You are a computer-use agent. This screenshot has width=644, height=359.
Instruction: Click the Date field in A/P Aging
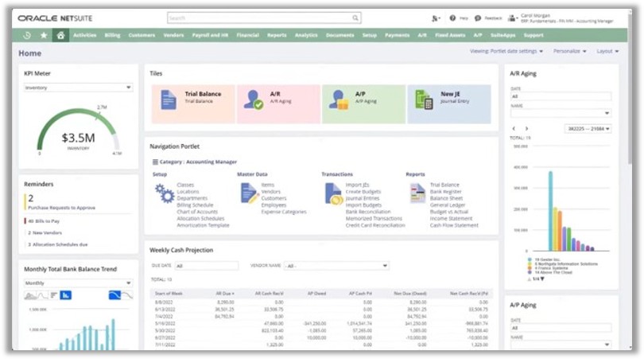(x=561, y=328)
